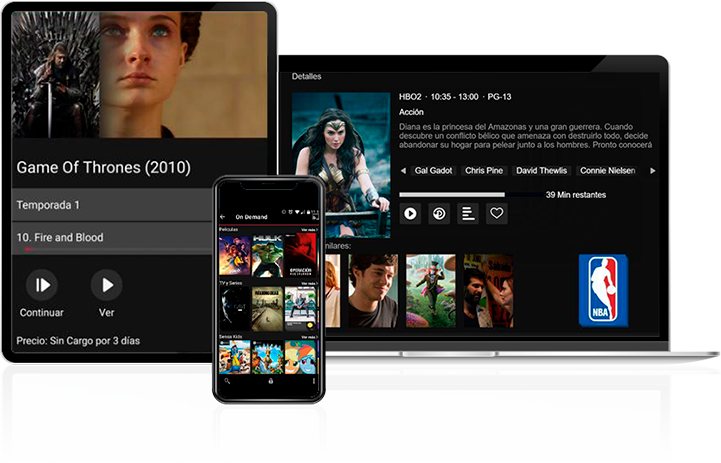Image resolution: width=721 pixels, height=463 pixels.
Task: Tap the man on bench series poster
Action: pyautogui.click(x=300, y=309)
